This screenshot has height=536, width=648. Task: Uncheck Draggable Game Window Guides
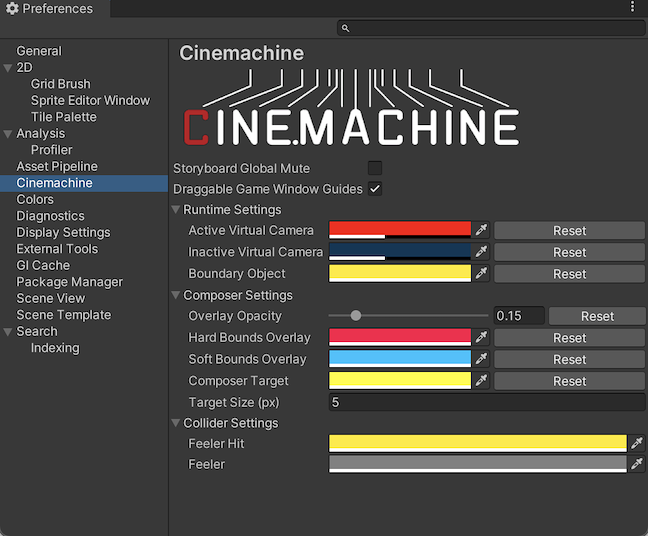[x=375, y=189]
